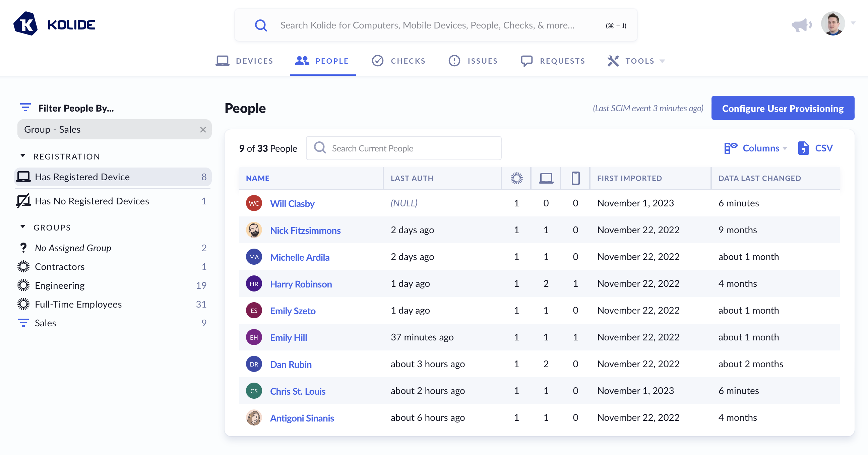
Task: Collapse the Registration section
Action: [x=23, y=156]
